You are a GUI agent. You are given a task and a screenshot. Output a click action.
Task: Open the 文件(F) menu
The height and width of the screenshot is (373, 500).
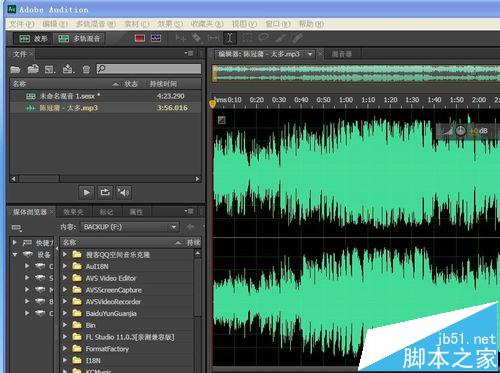[x=22, y=24]
